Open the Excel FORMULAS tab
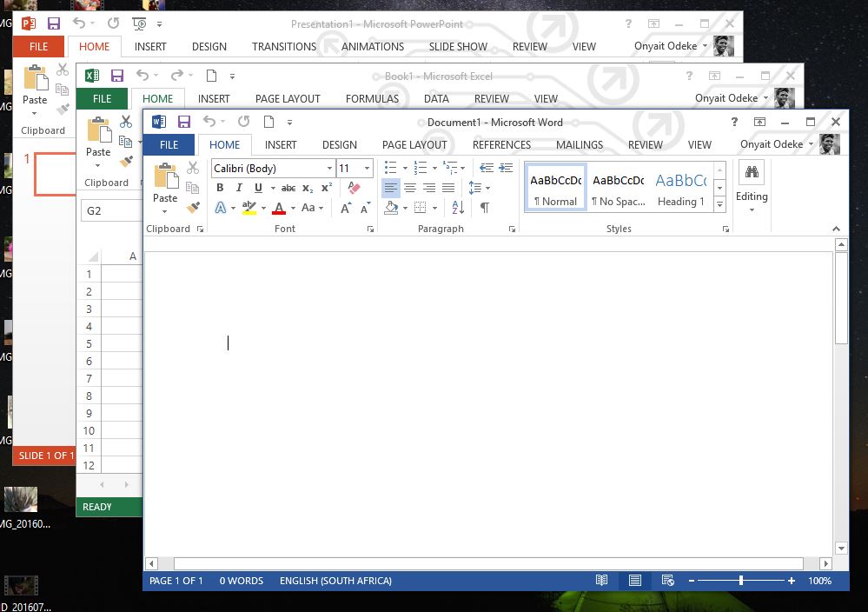Image resolution: width=868 pixels, height=612 pixels. (372, 98)
